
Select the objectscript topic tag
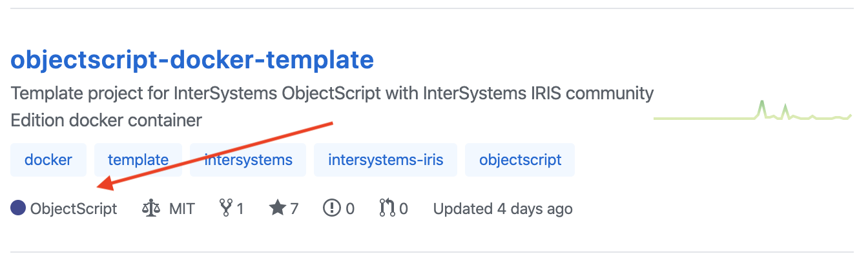pyautogui.click(x=520, y=159)
